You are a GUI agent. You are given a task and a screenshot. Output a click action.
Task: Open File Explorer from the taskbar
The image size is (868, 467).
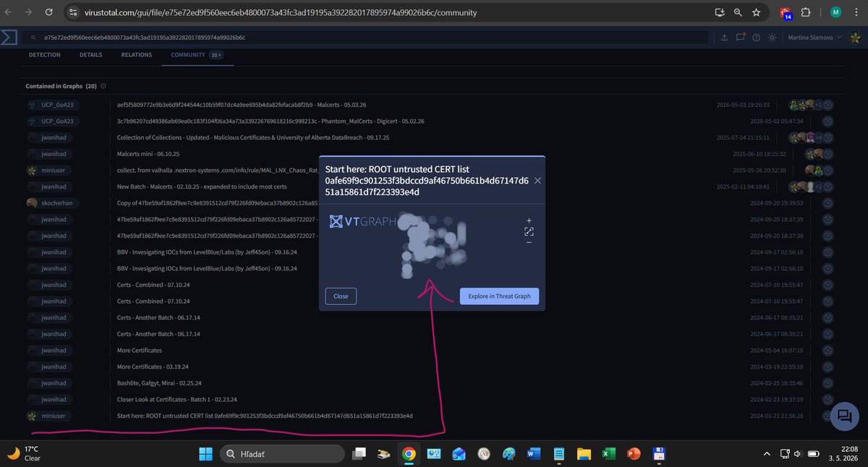584,454
